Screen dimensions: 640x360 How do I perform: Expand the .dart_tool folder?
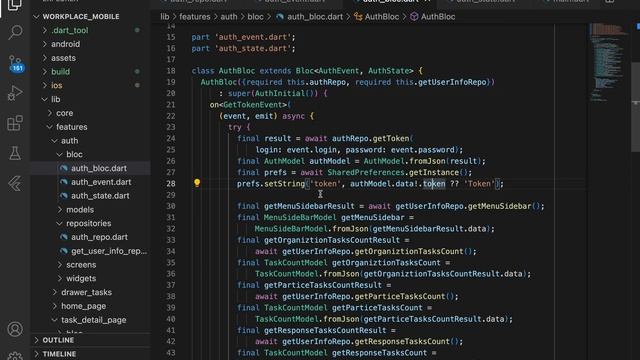coord(45,30)
